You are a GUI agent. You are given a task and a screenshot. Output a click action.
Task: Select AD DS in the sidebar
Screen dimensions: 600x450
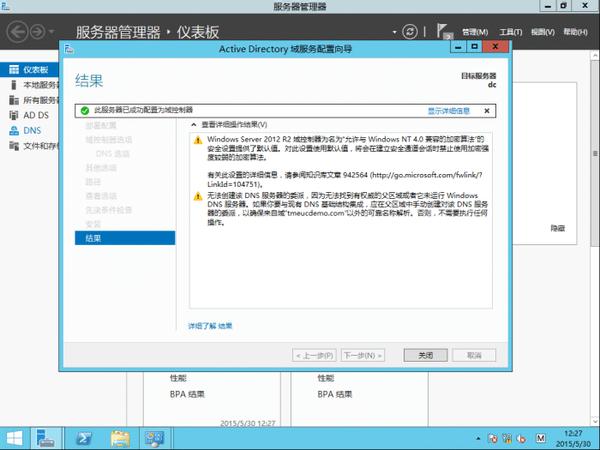pos(29,115)
